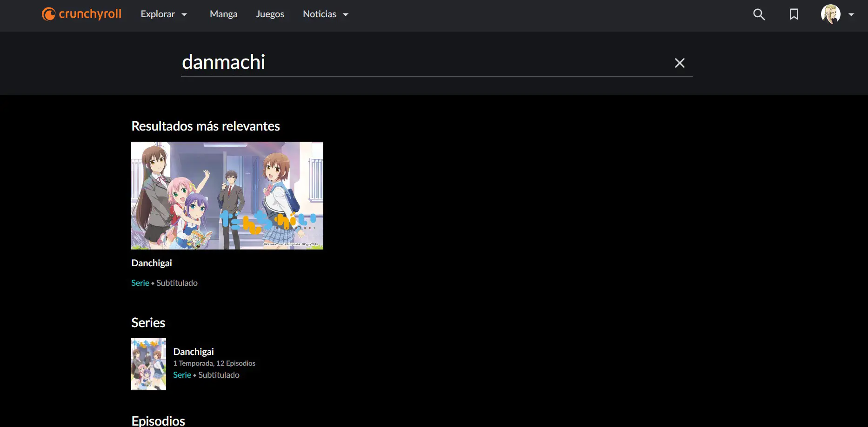
Task: Open the Manga page
Action: [x=223, y=14]
